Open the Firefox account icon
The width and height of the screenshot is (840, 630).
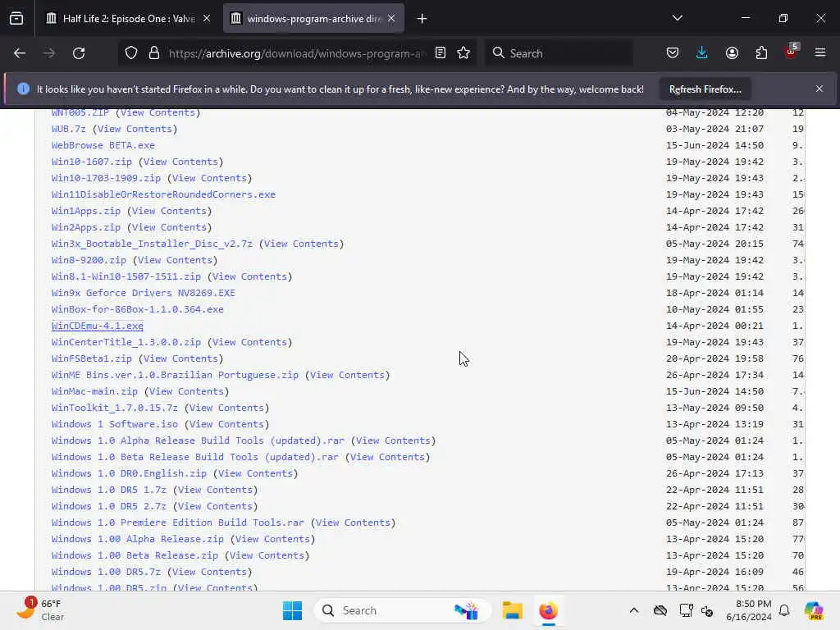point(732,53)
